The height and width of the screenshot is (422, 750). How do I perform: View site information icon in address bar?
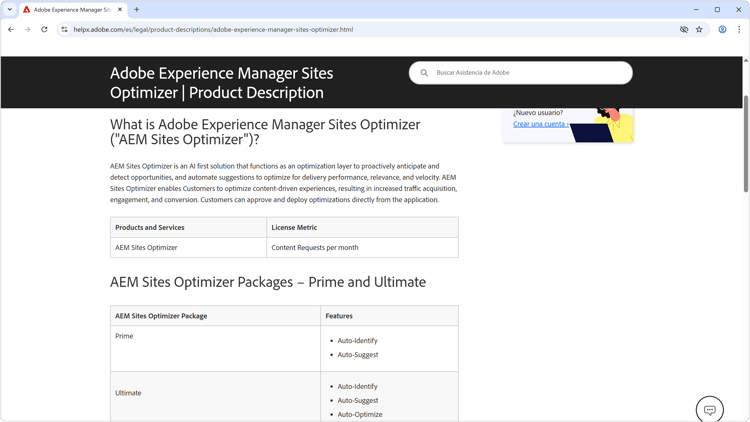click(x=64, y=29)
